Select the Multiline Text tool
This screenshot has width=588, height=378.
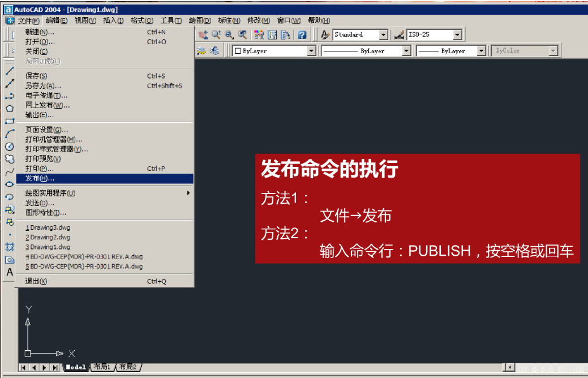click(x=9, y=272)
